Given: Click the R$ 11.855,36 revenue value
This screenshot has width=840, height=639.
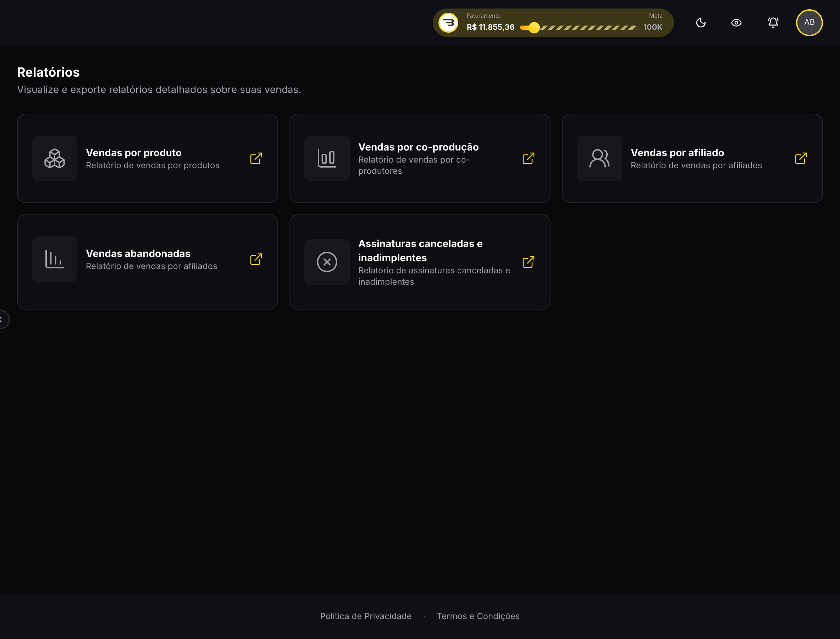Looking at the screenshot, I should coord(490,27).
